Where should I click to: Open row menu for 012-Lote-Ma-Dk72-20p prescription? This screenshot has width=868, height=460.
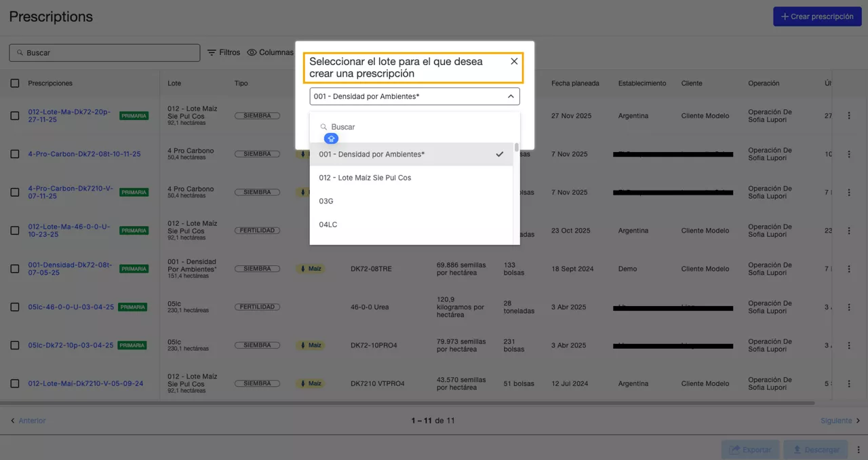(849, 116)
